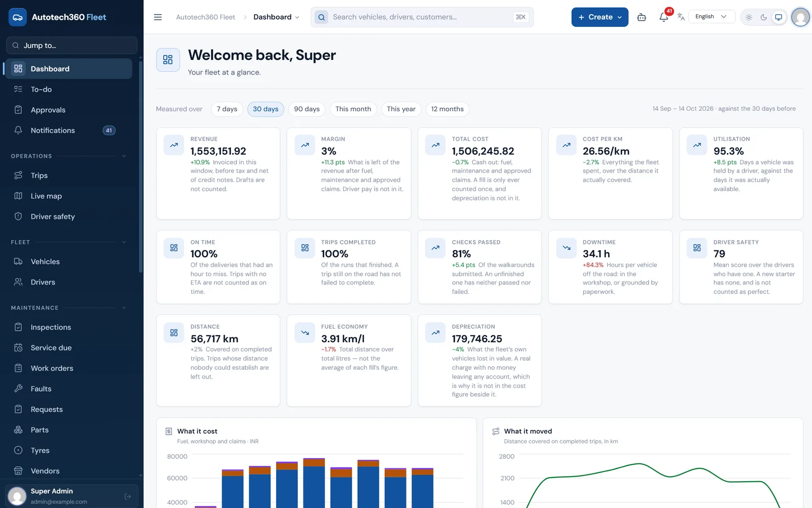
Task: Open Notifications with 41 badge in sidebar
Action: coord(69,131)
